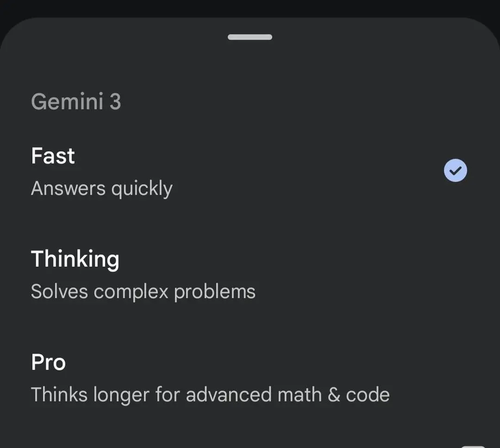Tap the Fast row to confirm selection
This screenshot has width=500, height=448.
185,170
